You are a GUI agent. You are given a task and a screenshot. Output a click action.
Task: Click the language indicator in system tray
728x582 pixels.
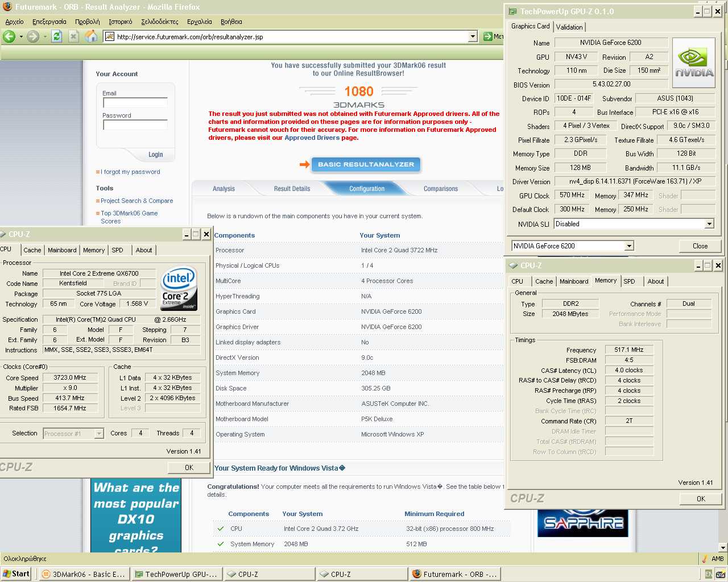coord(708,574)
